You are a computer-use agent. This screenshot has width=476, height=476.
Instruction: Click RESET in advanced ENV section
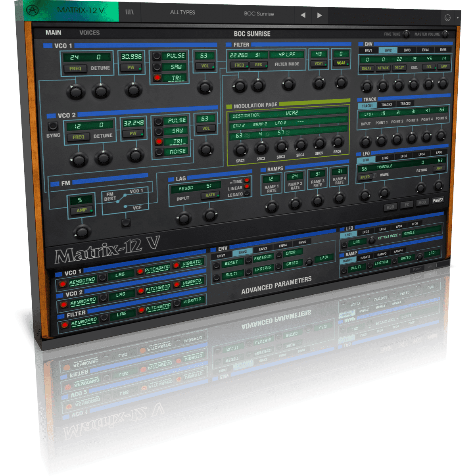[x=231, y=263]
